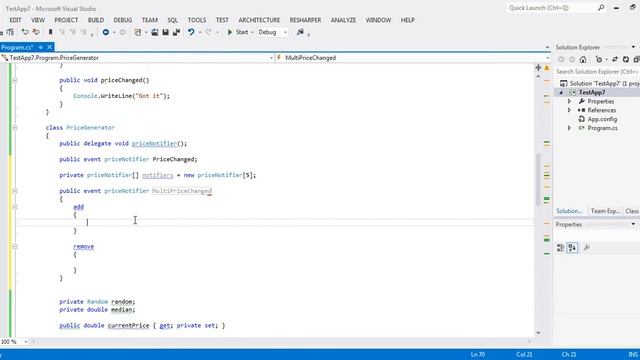Click the pin icon on Program.cs tab
Screen dimensions: 640x360
pyautogui.click(x=40, y=47)
